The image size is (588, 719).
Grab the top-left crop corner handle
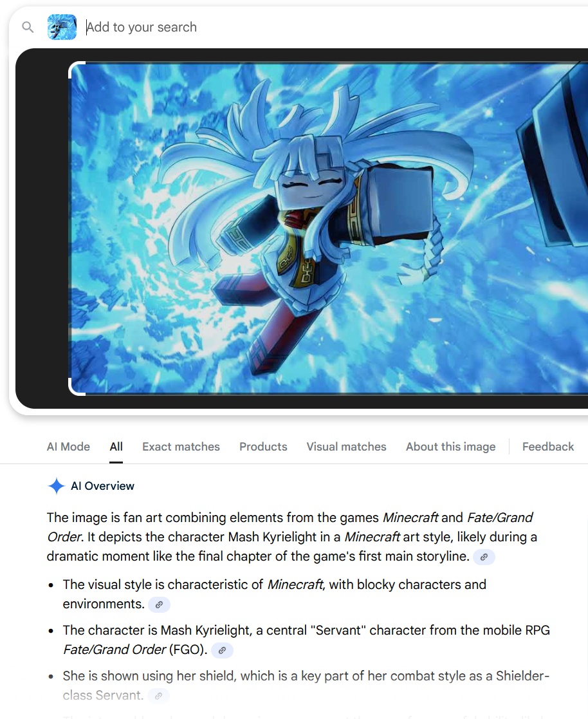(77, 70)
